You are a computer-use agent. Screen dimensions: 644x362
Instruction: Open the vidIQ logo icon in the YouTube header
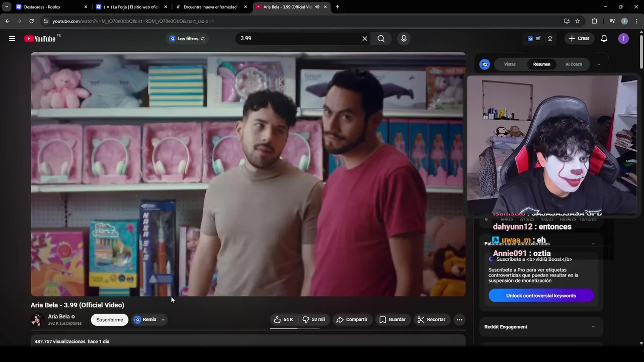(x=530, y=39)
